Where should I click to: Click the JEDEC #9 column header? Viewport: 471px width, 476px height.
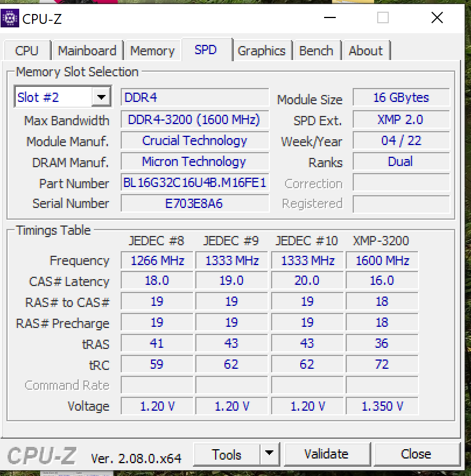coord(231,241)
